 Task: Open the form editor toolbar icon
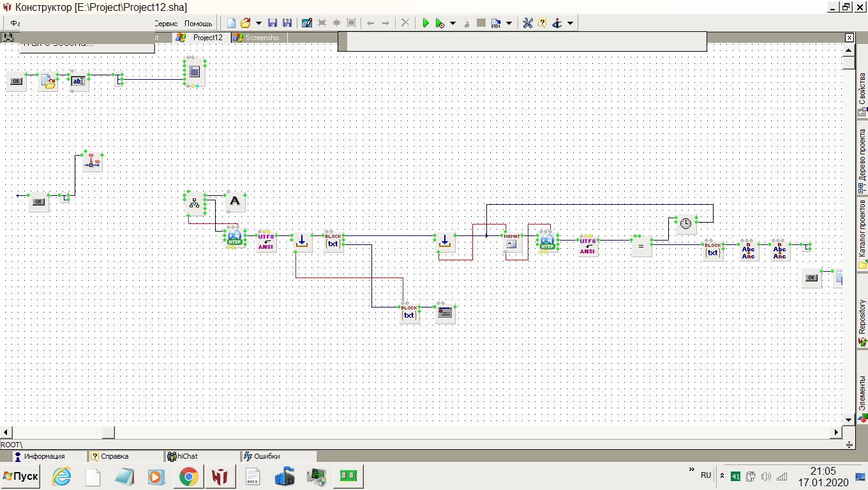point(306,23)
